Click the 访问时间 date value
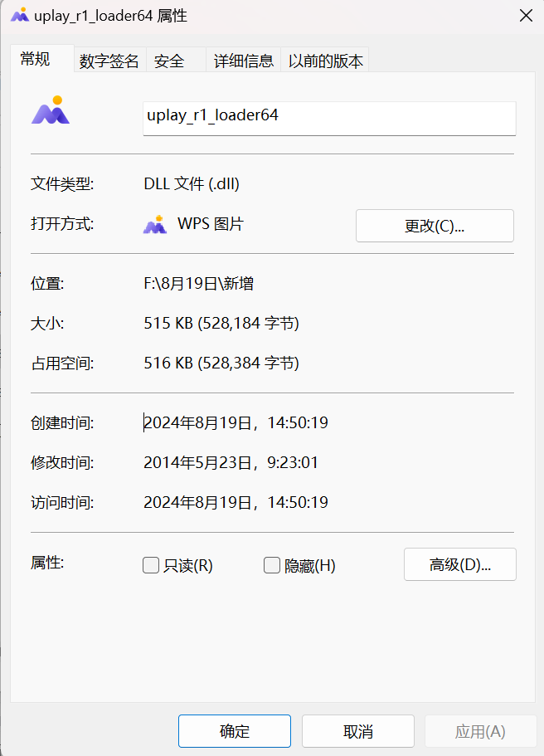The width and height of the screenshot is (544, 756). click(x=236, y=502)
